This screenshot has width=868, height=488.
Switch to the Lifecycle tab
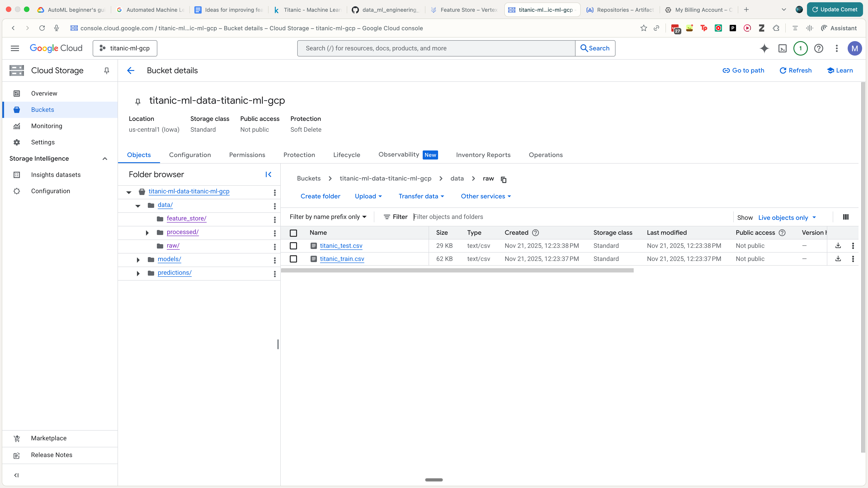click(346, 155)
